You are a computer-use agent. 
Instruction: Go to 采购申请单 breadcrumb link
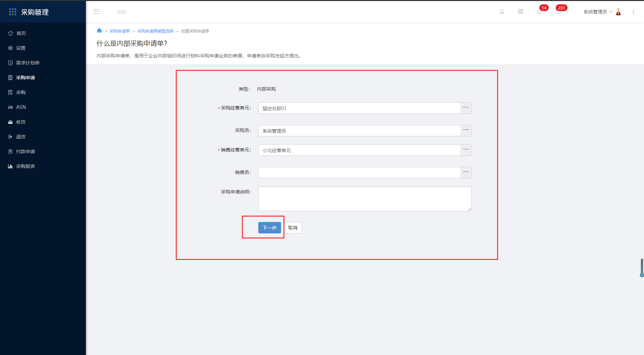pos(119,31)
